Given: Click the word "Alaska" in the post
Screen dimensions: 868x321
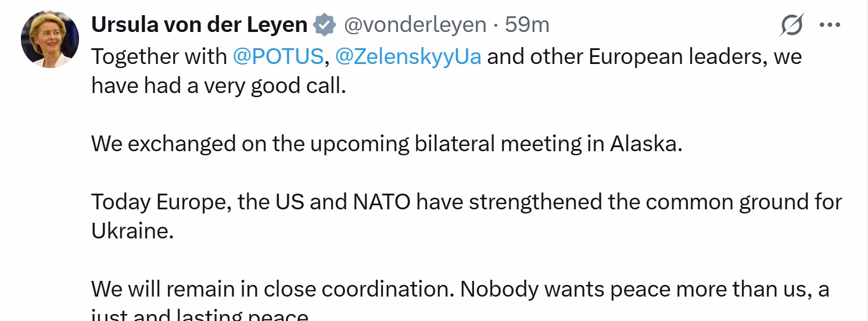Looking at the screenshot, I should [x=645, y=144].
